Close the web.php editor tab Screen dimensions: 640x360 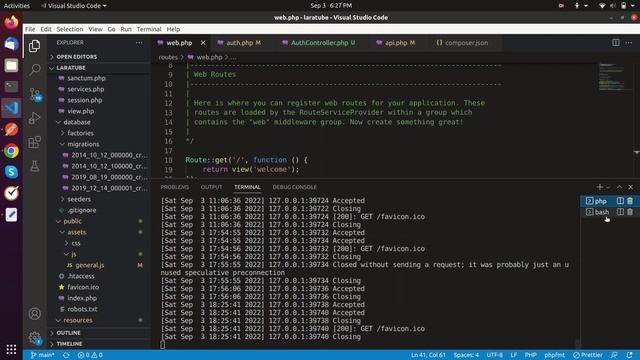(x=203, y=42)
